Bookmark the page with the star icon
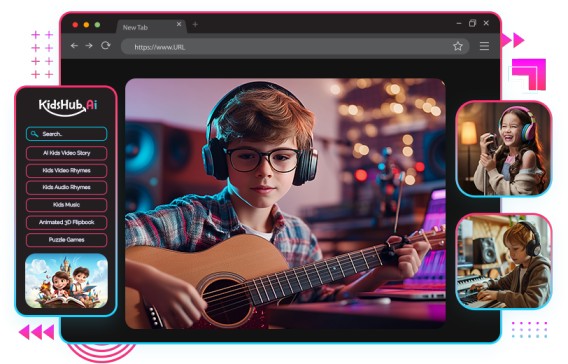 click(458, 46)
